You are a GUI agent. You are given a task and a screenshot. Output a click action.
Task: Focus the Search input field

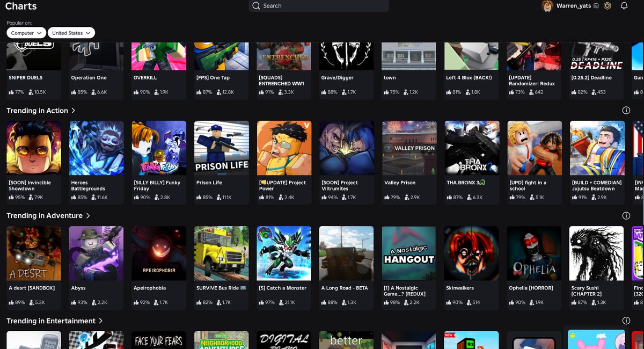tap(319, 6)
